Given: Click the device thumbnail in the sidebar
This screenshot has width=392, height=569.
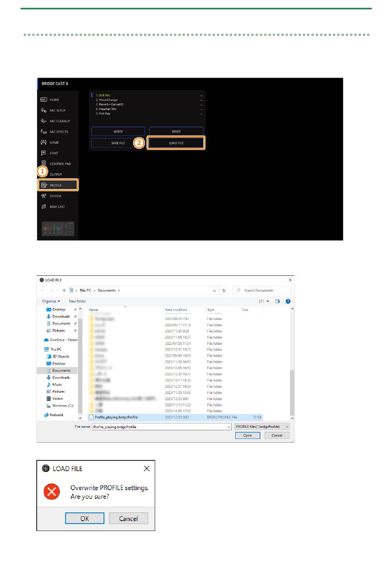Looking at the screenshot, I should 58,229.
